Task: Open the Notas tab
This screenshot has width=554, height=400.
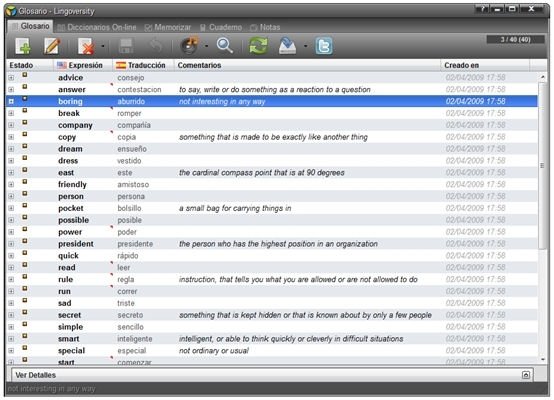Action: pyautogui.click(x=265, y=27)
